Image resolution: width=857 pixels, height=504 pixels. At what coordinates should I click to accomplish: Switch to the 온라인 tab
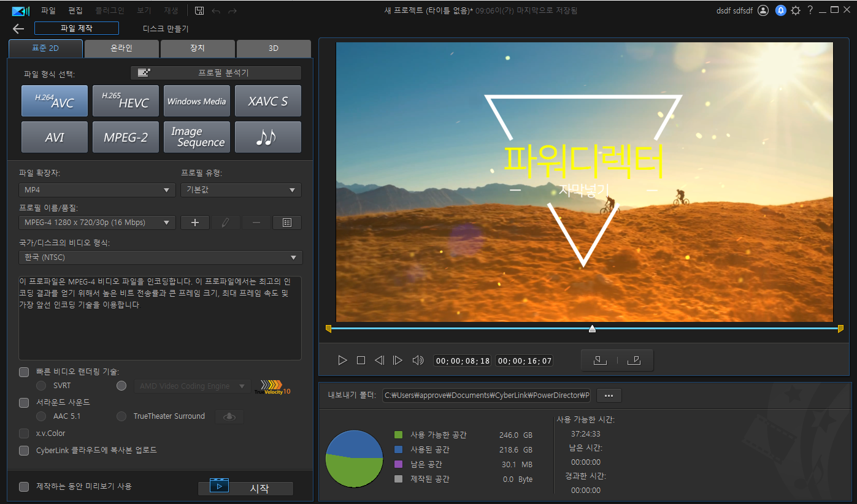(121, 48)
